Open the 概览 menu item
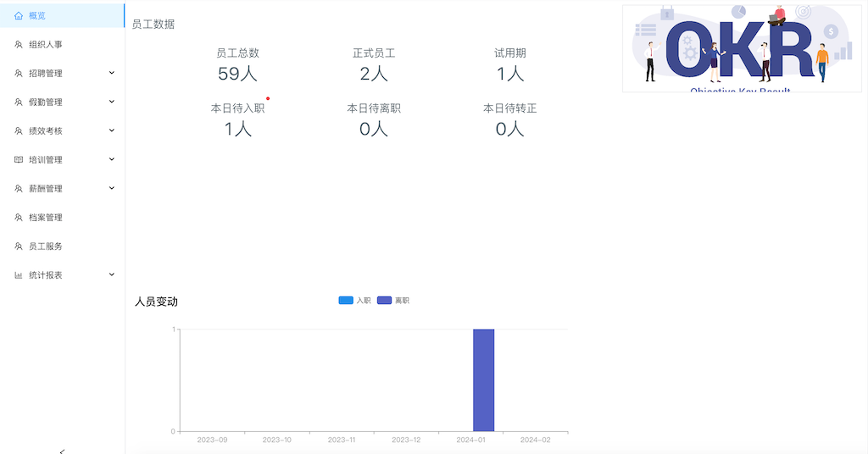The image size is (868, 454). coord(62,15)
